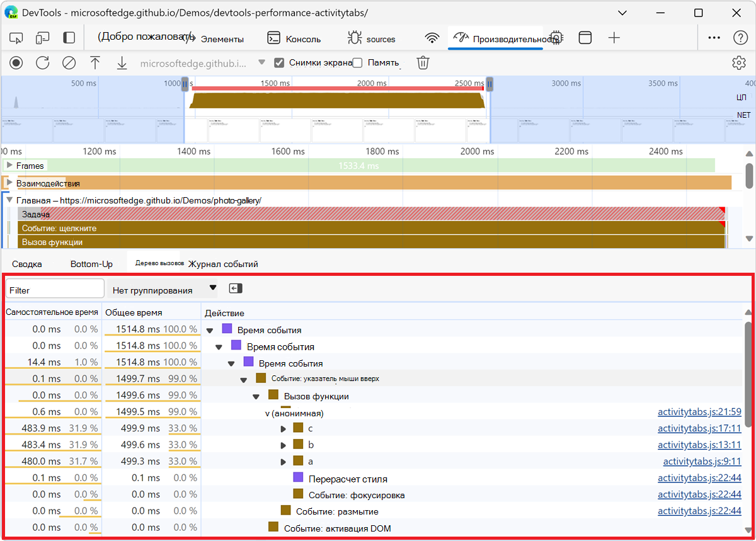Open DevTools three-dots customize menu
The image size is (756, 541).
pyautogui.click(x=714, y=38)
